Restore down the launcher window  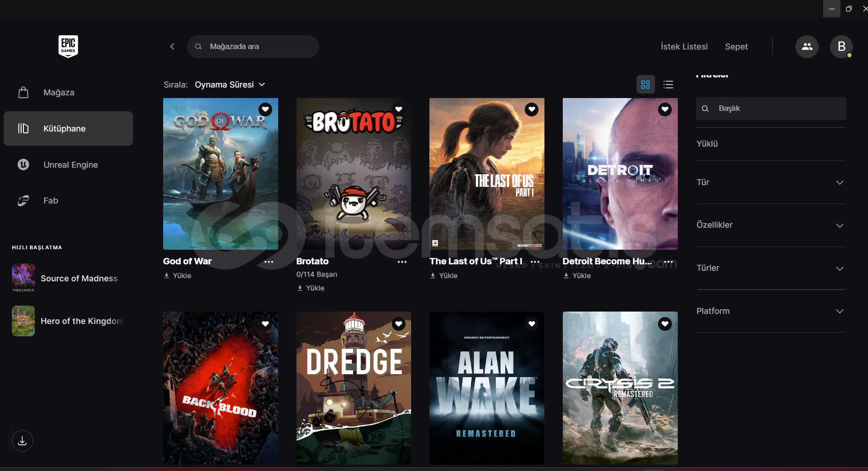(849, 9)
